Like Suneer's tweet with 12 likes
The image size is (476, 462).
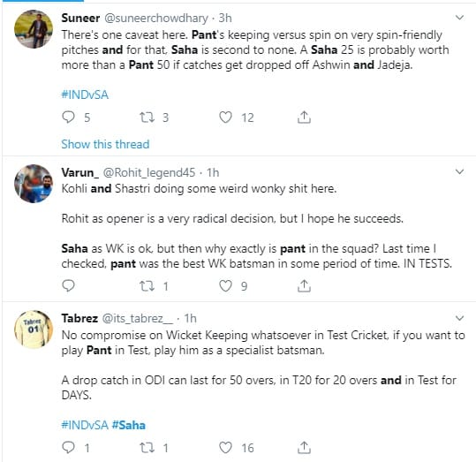pos(225,117)
